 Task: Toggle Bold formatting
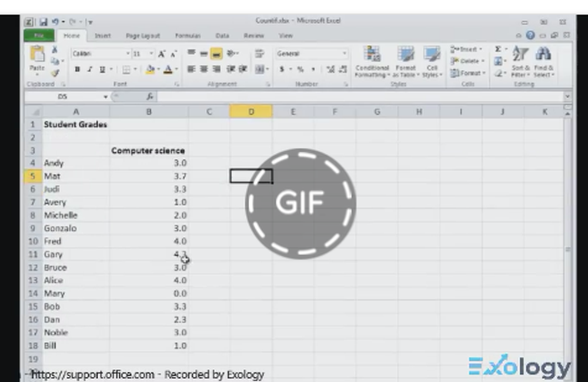[x=77, y=69]
